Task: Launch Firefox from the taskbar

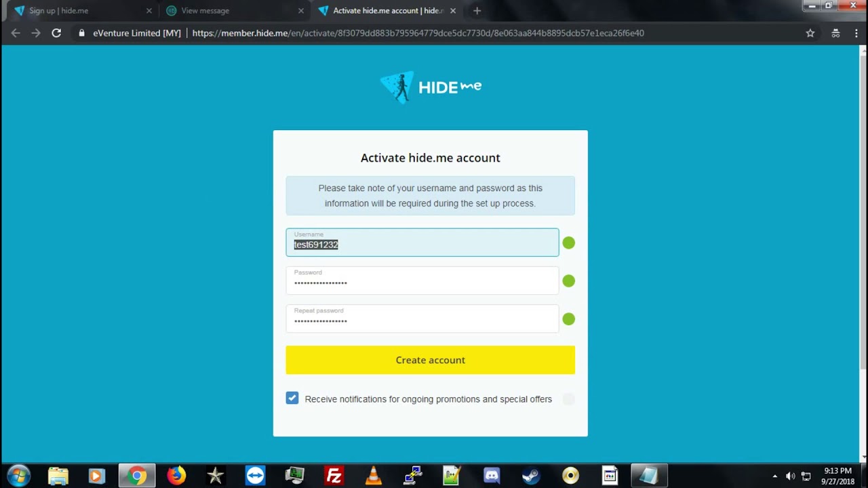Action: (x=176, y=476)
